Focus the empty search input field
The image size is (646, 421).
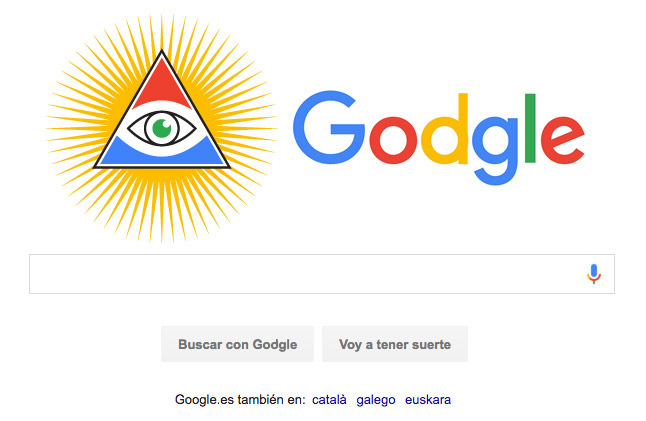tap(307, 274)
